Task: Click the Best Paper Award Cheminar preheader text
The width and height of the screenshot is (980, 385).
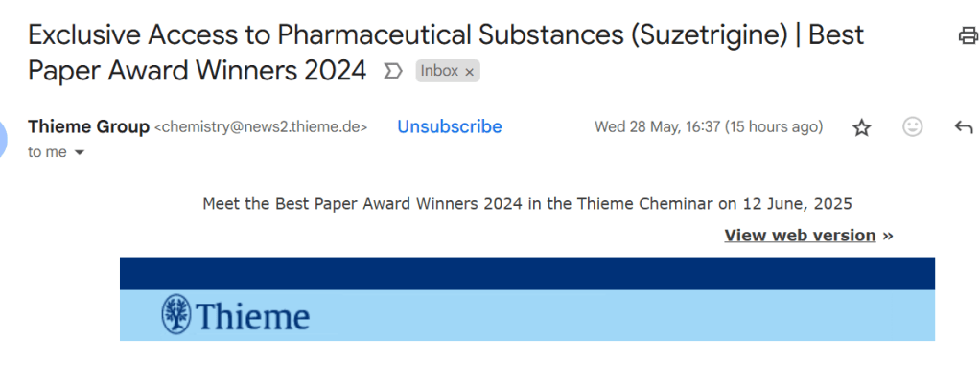Action: coord(526,203)
